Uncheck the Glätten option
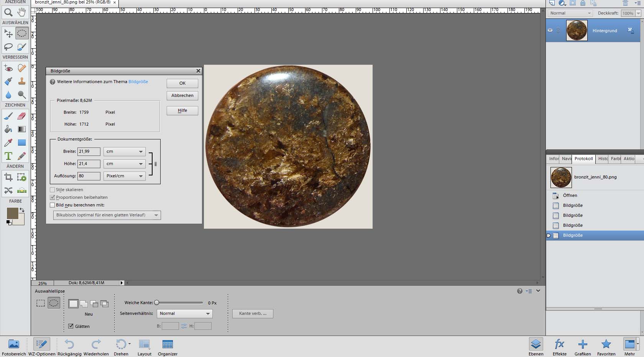Screen dimensions: 644x357 click(71, 326)
